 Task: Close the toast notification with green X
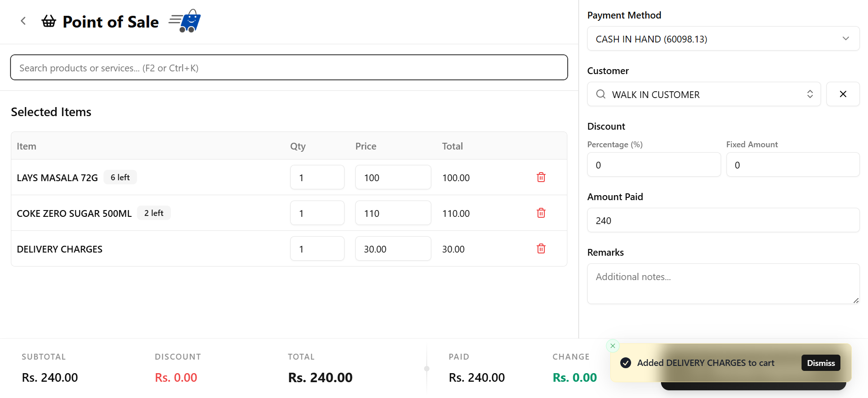(613, 346)
